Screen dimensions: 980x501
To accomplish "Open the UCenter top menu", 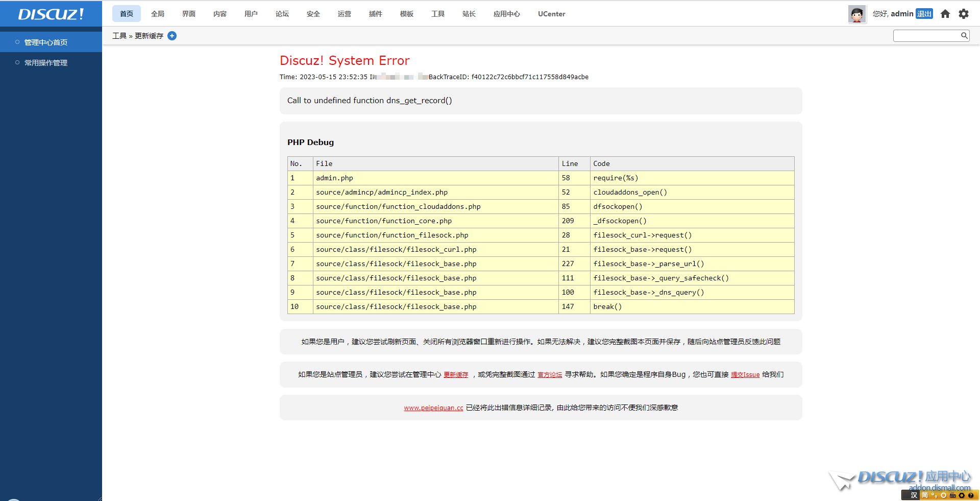I will pos(552,14).
